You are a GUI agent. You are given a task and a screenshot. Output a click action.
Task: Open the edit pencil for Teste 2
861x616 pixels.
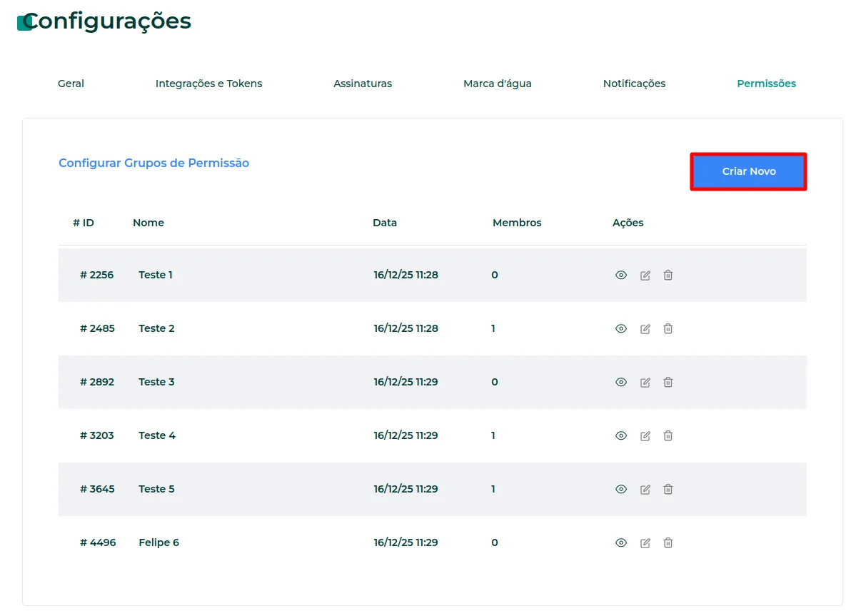click(645, 328)
